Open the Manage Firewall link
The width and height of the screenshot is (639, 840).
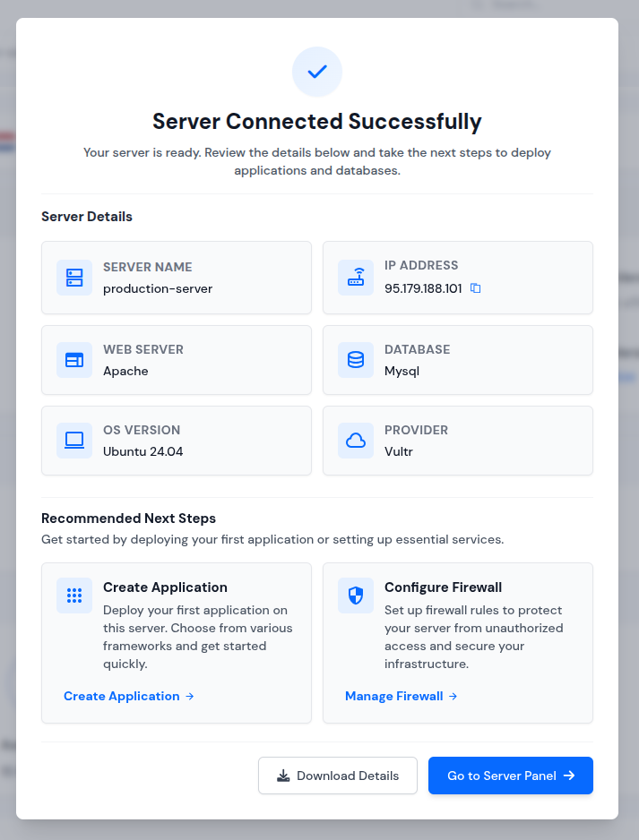click(393, 696)
